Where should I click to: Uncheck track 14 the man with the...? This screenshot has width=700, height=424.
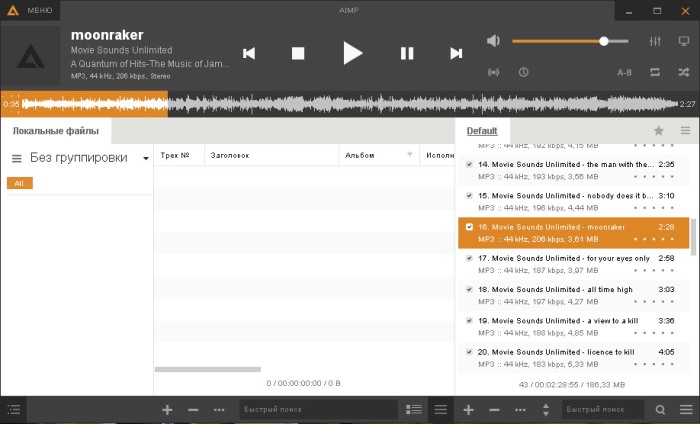(469, 164)
